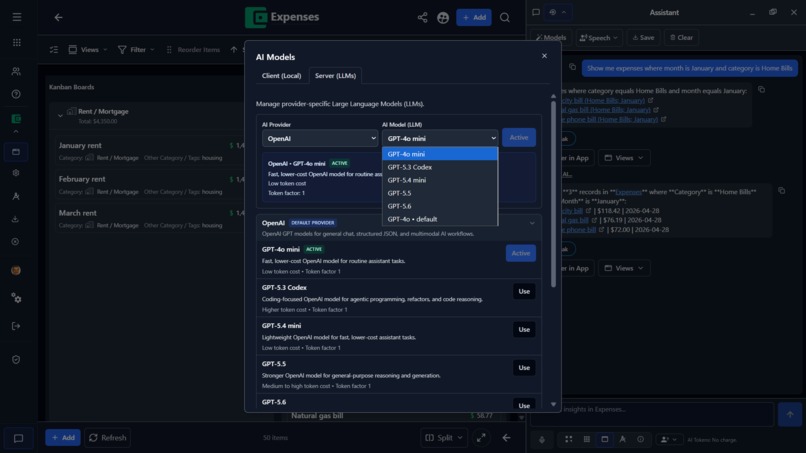Open search magnifier icon in header

[x=505, y=17]
